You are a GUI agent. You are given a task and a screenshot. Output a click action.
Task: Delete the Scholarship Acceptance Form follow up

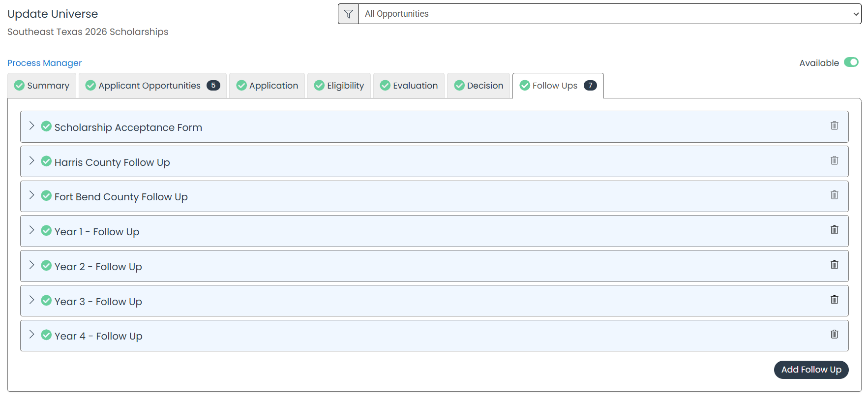click(835, 125)
